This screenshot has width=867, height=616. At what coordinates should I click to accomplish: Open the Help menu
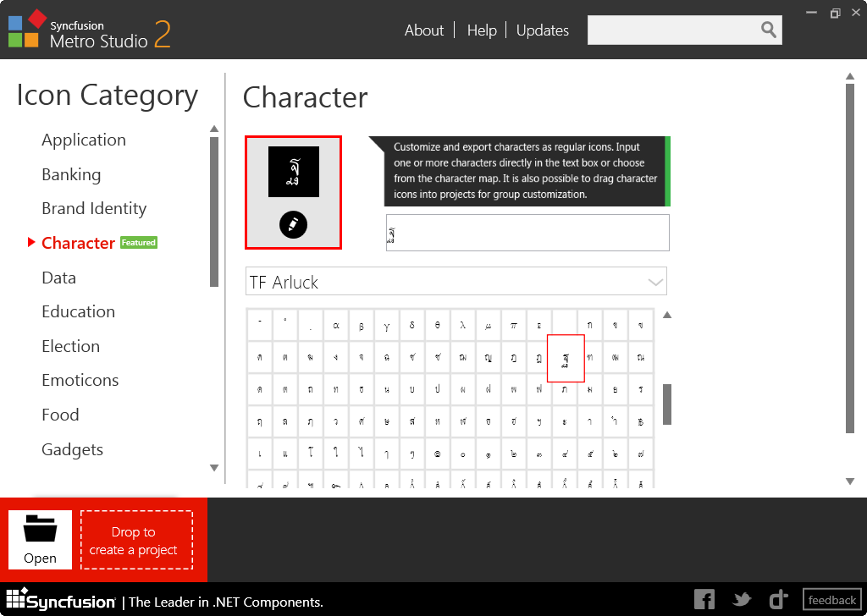coord(482,30)
